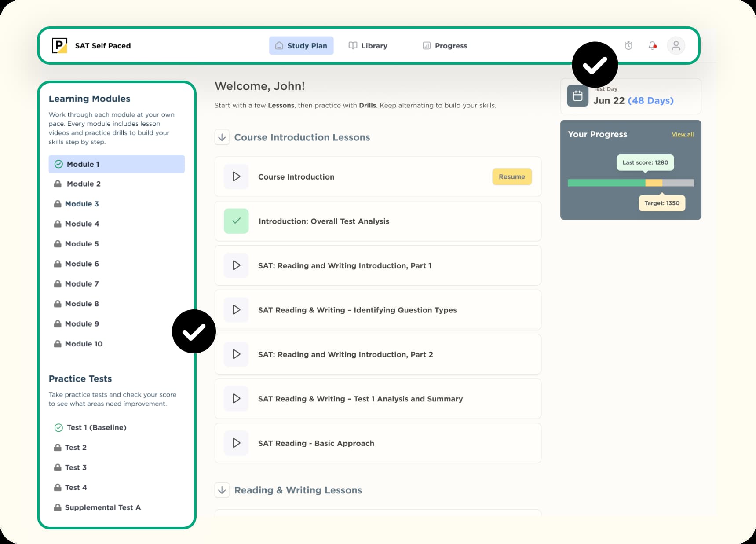
Task: Click the Resume button
Action: (x=512, y=176)
